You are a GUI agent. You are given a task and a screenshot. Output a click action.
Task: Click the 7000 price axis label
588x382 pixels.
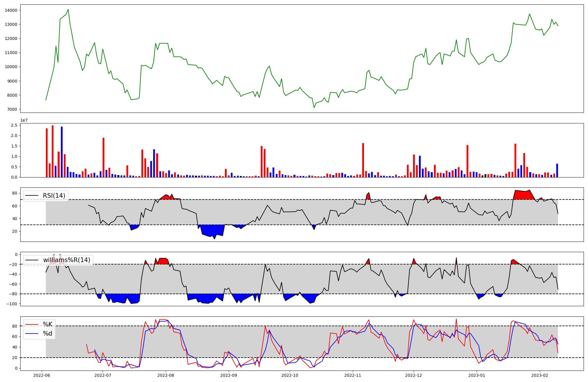[12, 109]
